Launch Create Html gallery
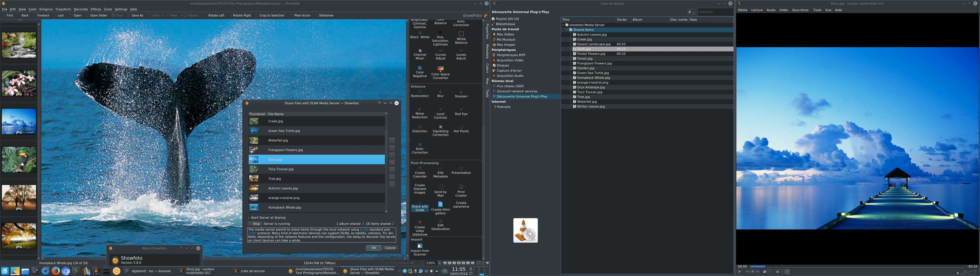The width and height of the screenshot is (980, 276). pyautogui.click(x=440, y=208)
